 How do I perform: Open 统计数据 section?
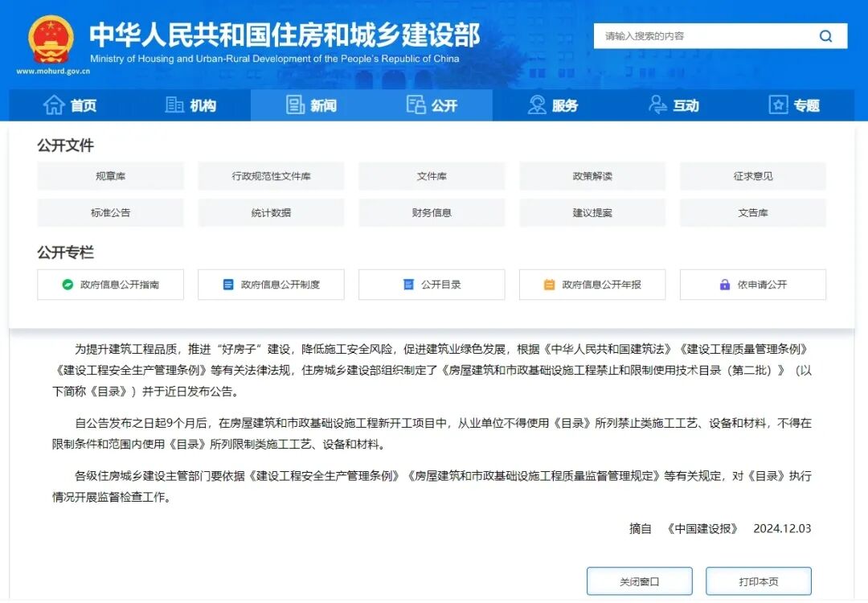[272, 212]
